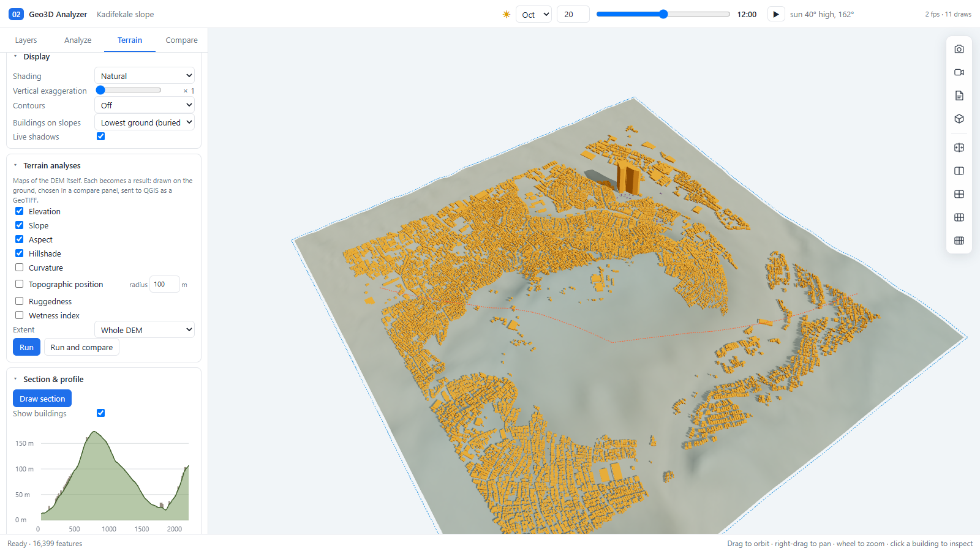Screen dimensions: 980x551
Task: Uncheck the Hillshade analysis checkbox
Action: tap(20, 253)
